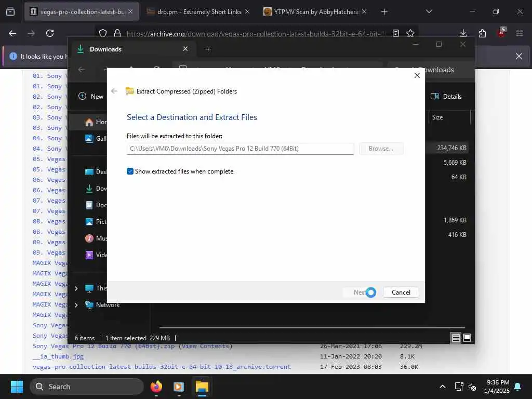
Task: Close the dro.pm tab
Action: pyautogui.click(x=247, y=11)
